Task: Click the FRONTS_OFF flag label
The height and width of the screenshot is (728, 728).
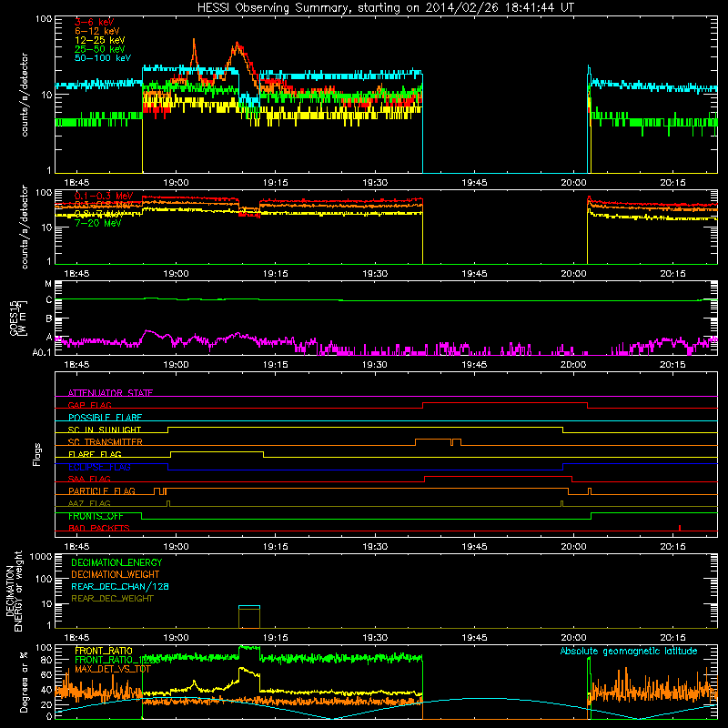Action: (96, 516)
